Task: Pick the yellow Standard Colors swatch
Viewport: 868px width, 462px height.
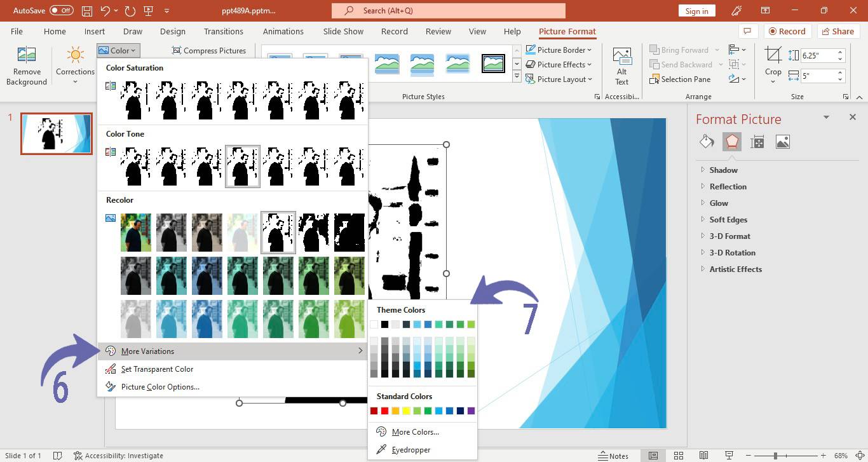Action: pos(406,411)
